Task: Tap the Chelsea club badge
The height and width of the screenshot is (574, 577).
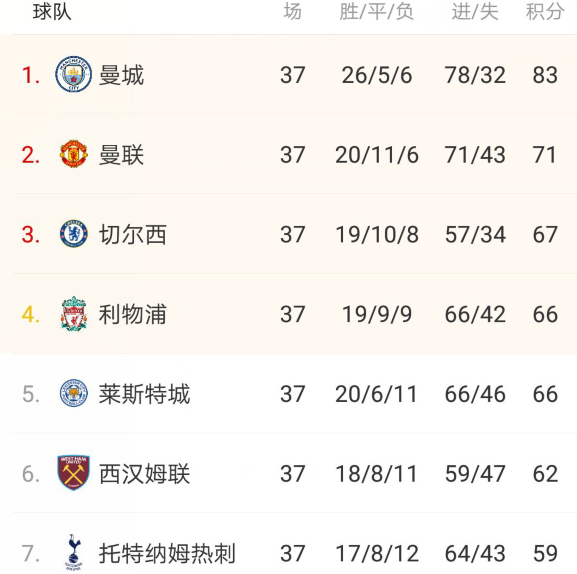Action: click(x=74, y=234)
